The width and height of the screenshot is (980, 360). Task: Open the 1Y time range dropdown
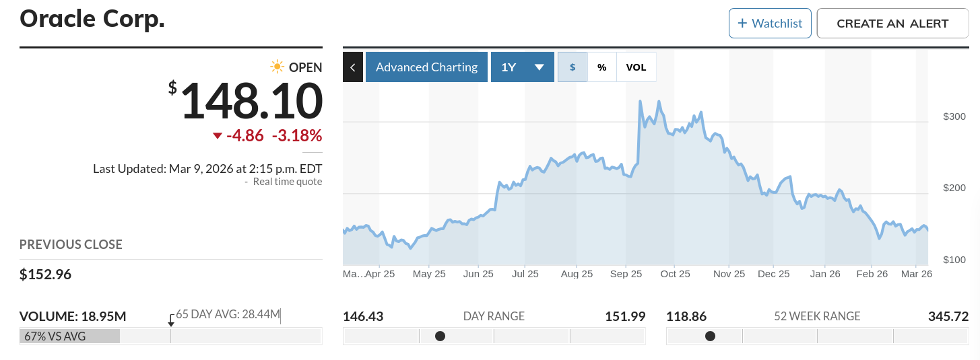point(523,67)
